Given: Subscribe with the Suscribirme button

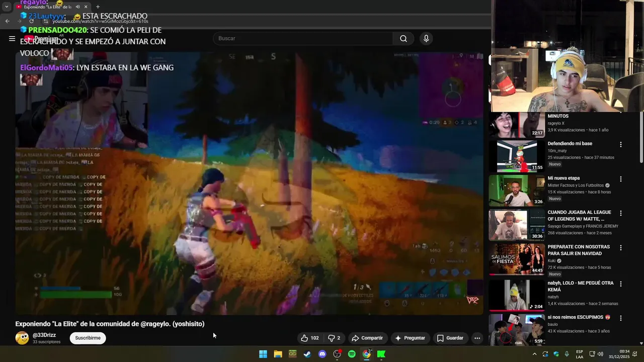Looking at the screenshot, I should click(x=88, y=338).
